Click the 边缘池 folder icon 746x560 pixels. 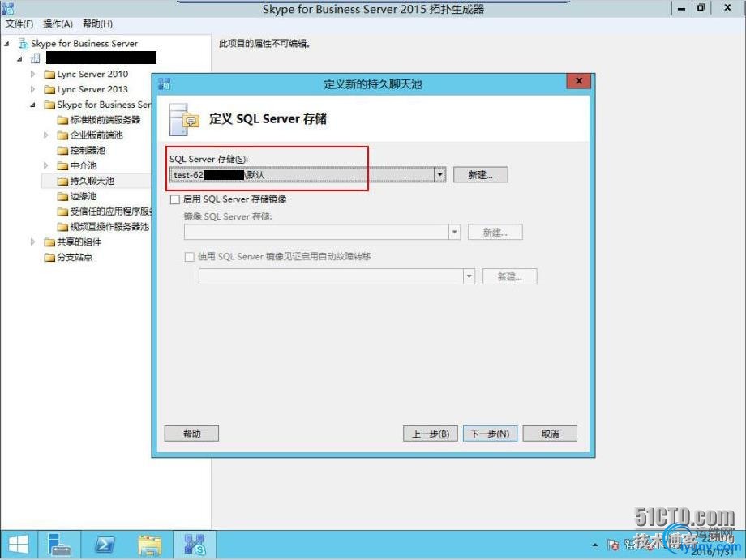click(x=62, y=196)
